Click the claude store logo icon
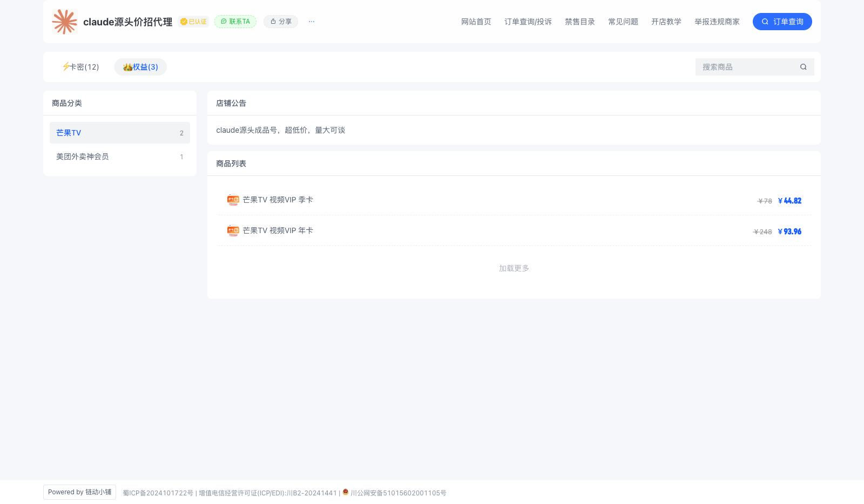This screenshot has height=504, width=864. pos(65,22)
